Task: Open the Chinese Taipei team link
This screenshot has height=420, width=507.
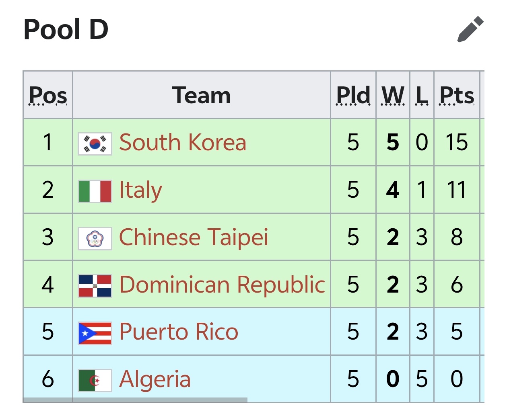Action: click(x=194, y=237)
